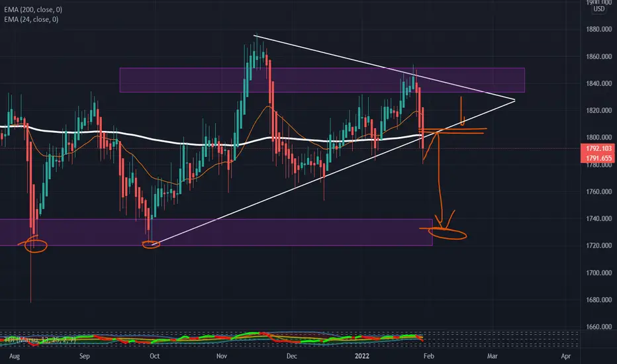
Task: Click the 1791.655 price tag
Action: (598, 158)
